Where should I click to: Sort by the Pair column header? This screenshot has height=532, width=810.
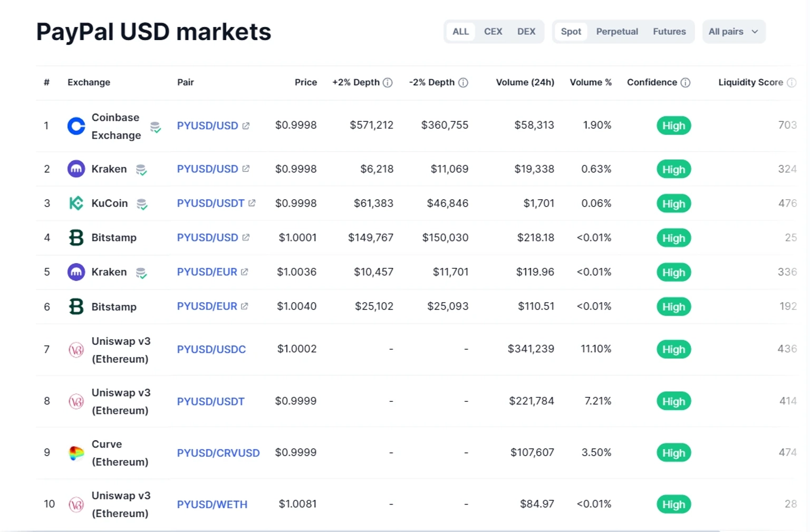click(185, 82)
